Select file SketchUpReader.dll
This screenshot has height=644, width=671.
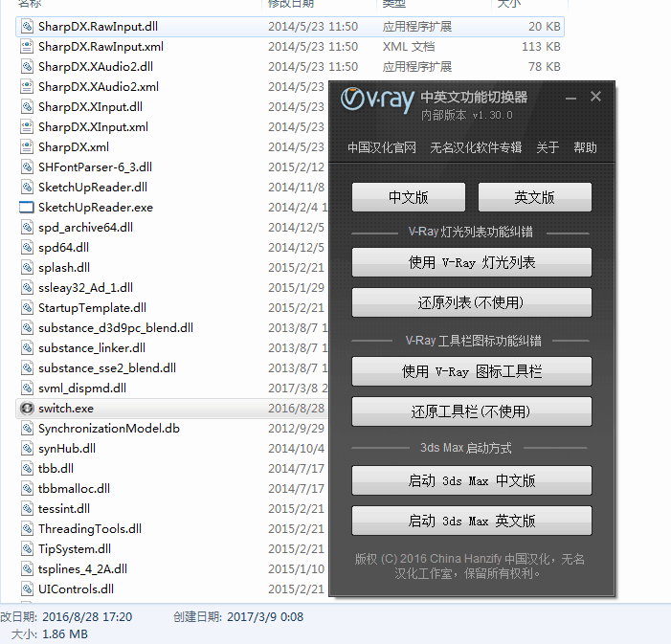pyautogui.click(x=93, y=188)
